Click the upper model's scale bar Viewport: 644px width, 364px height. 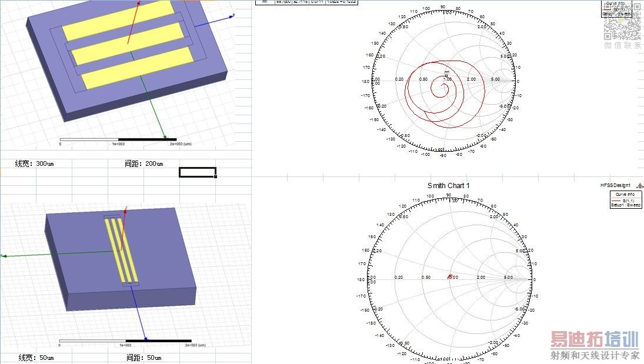point(118,140)
